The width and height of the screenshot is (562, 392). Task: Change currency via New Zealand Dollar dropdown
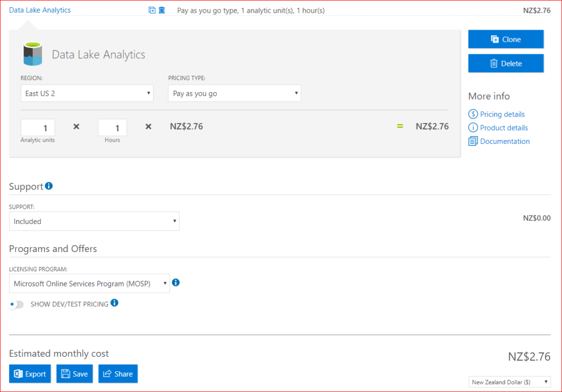click(x=509, y=382)
